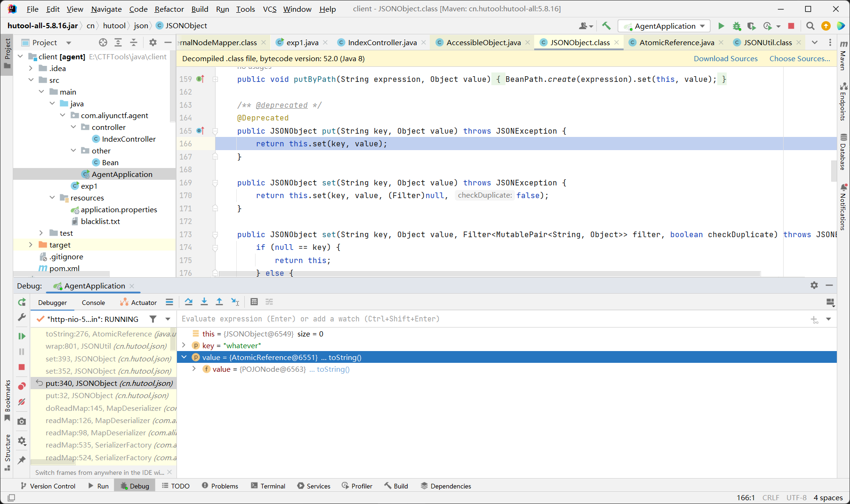Image resolution: width=850 pixels, height=504 pixels.
Task: Expand the .idea folder
Action: click(x=31, y=68)
